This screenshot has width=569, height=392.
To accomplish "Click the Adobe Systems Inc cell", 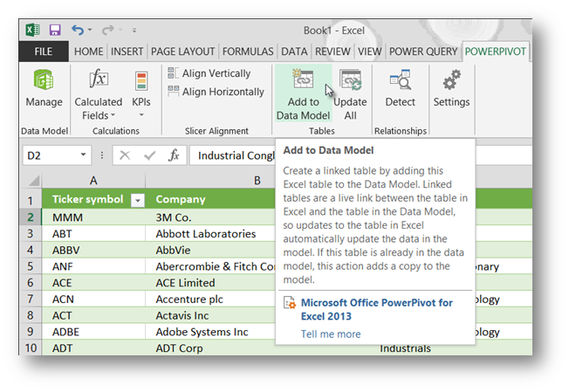I will 210,332.
